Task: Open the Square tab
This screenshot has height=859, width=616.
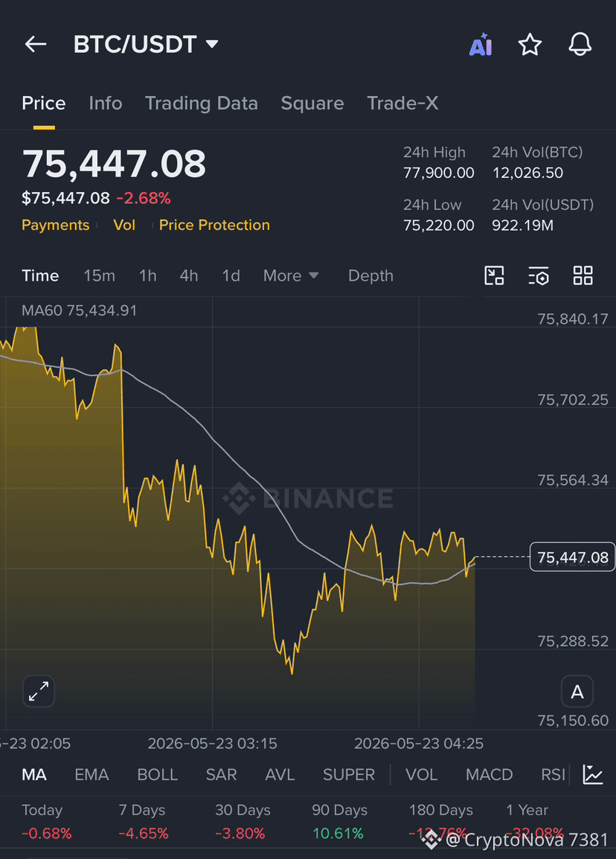Action: coord(312,103)
